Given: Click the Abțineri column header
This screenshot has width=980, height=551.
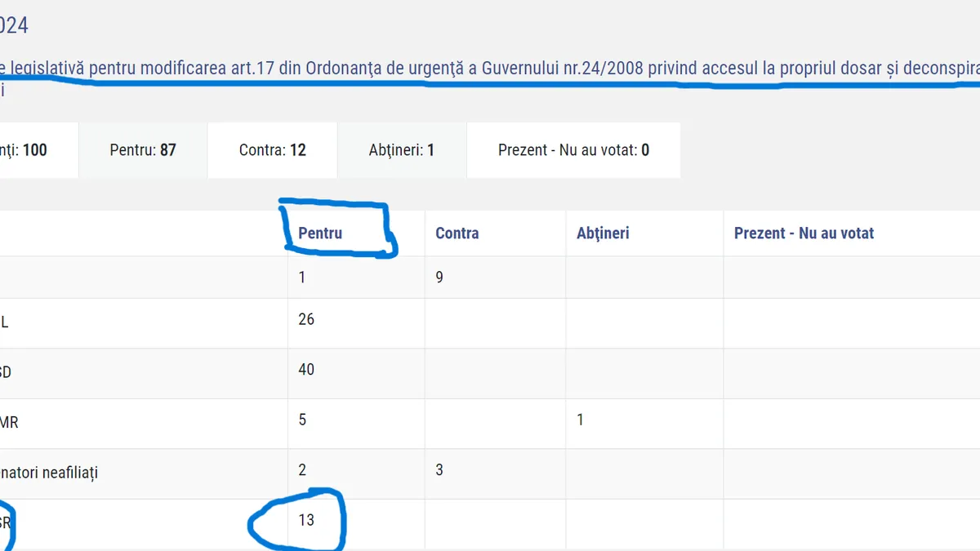Looking at the screenshot, I should pos(603,233).
